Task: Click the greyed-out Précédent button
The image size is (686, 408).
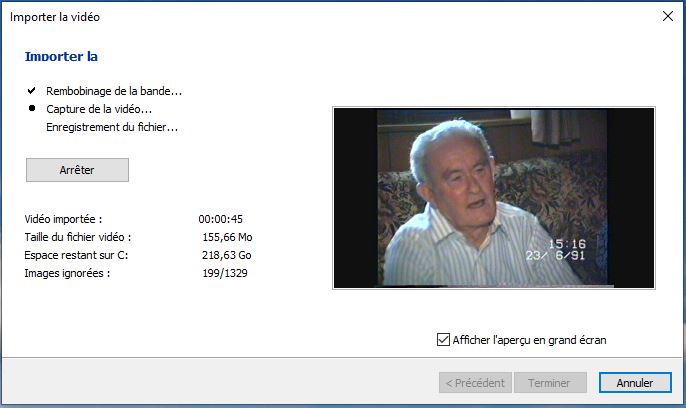Action: [x=475, y=383]
